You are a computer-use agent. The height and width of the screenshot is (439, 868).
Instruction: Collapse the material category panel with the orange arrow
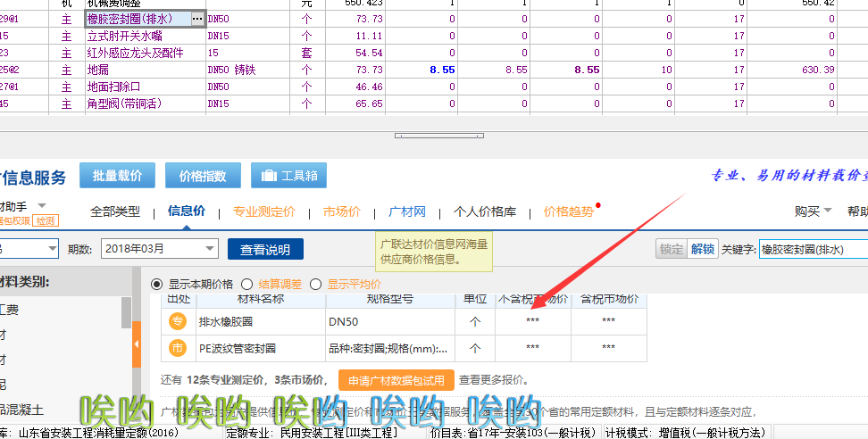[x=136, y=344]
